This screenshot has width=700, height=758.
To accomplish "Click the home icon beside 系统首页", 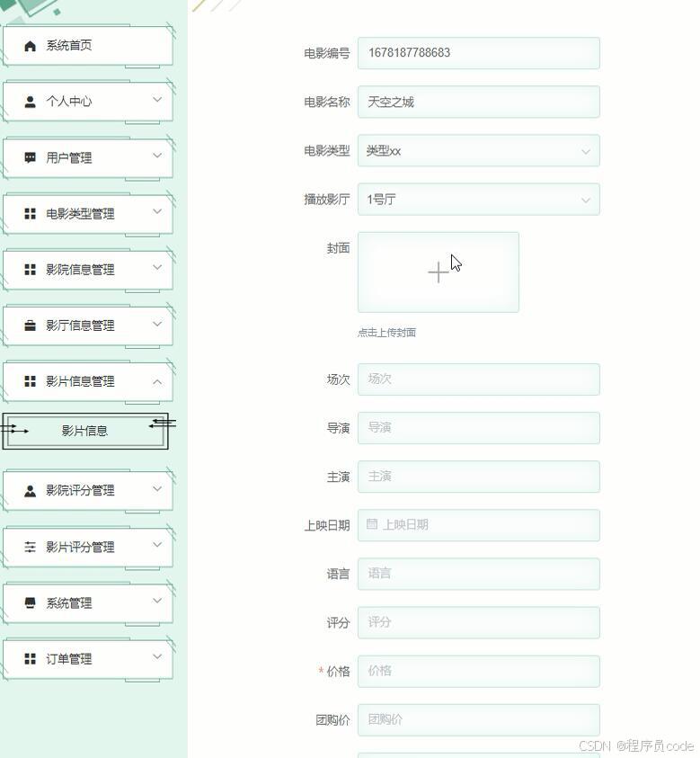I will pos(28,45).
